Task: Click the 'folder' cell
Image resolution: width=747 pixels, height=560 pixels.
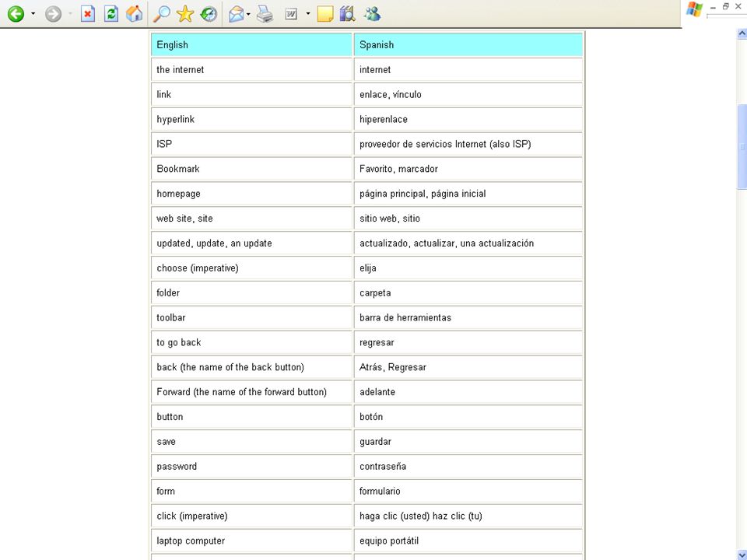Action: click(x=251, y=292)
